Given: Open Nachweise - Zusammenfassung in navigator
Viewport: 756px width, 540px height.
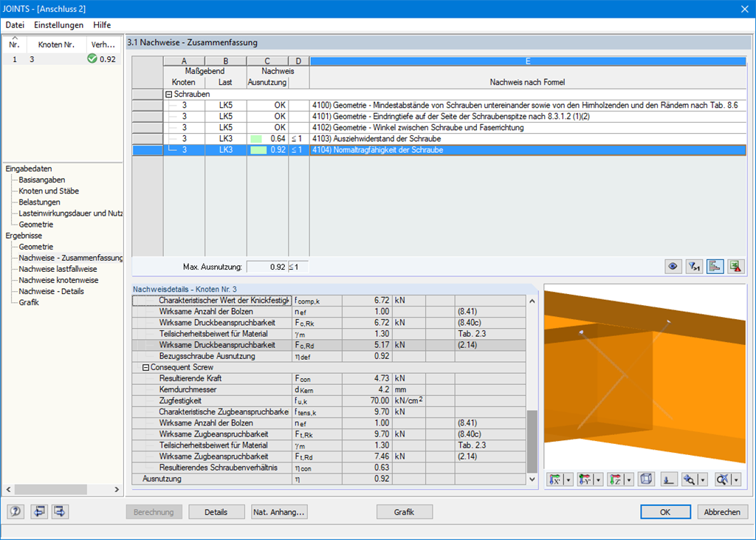Looking at the screenshot, I should 70,258.
